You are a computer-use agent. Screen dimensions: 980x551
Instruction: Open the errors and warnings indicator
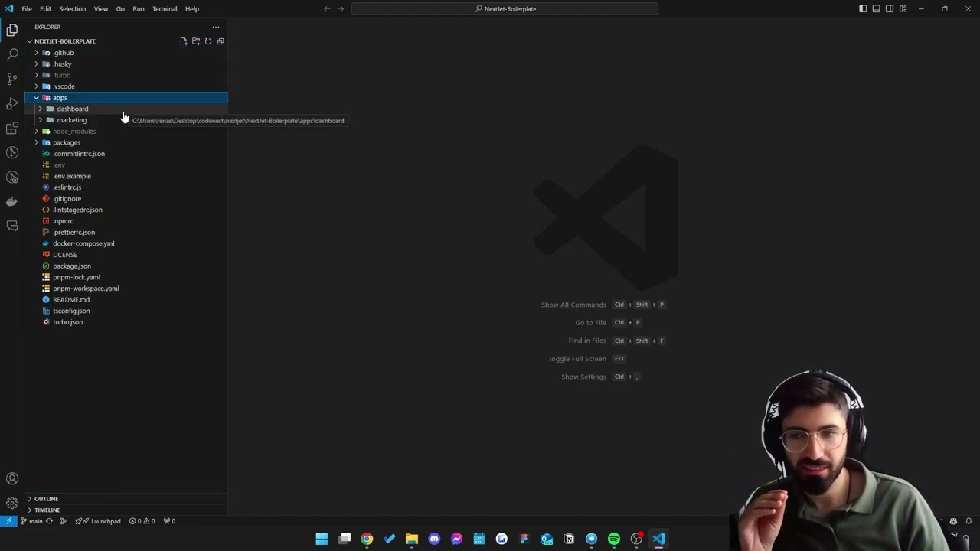pyautogui.click(x=142, y=521)
